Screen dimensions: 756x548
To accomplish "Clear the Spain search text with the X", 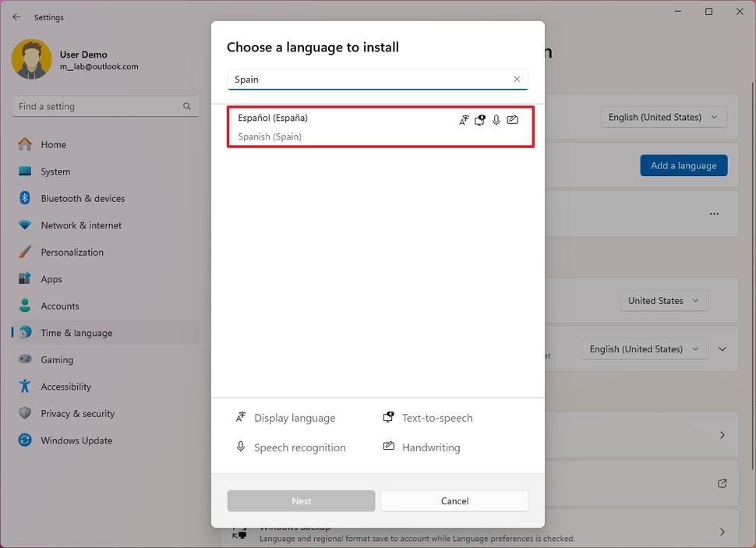I will (517, 79).
